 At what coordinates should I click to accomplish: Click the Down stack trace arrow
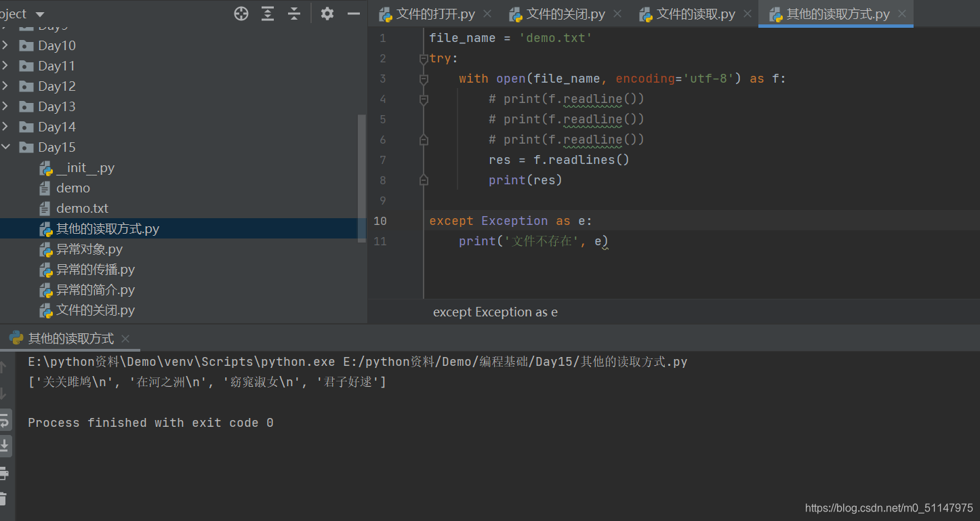[x=3, y=393]
